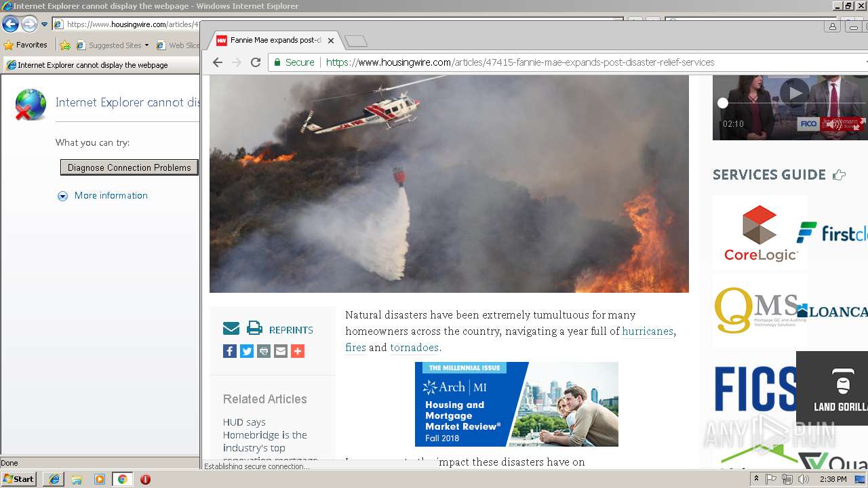This screenshot has height=488, width=868.
Task: Open the REPRINTS link
Action: (x=291, y=330)
